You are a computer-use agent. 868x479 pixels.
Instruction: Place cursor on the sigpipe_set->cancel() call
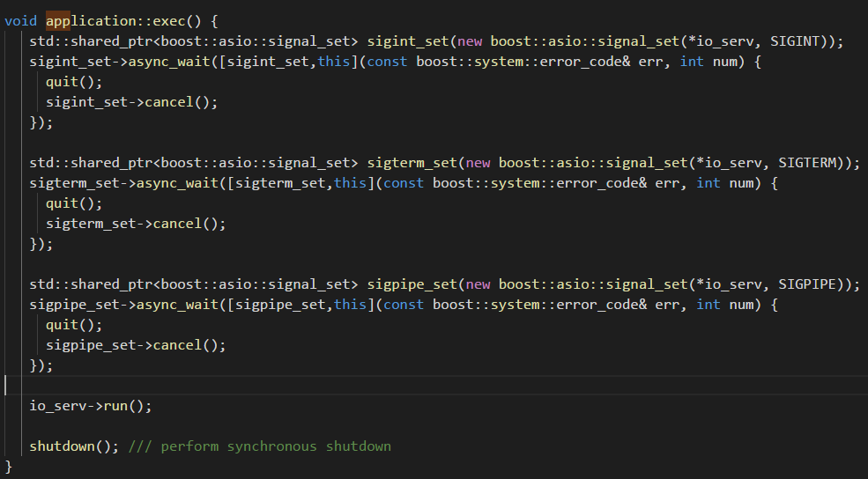click(136, 345)
